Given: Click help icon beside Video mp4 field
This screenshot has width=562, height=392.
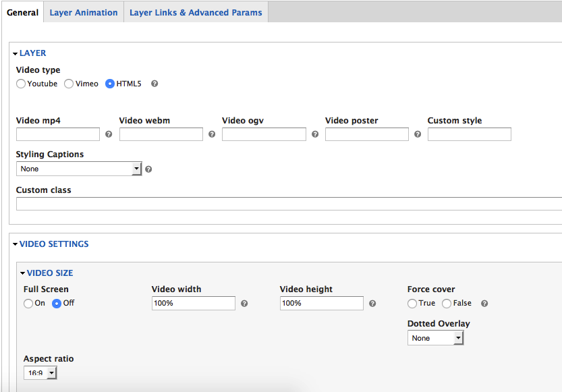Looking at the screenshot, I should 109,134.
